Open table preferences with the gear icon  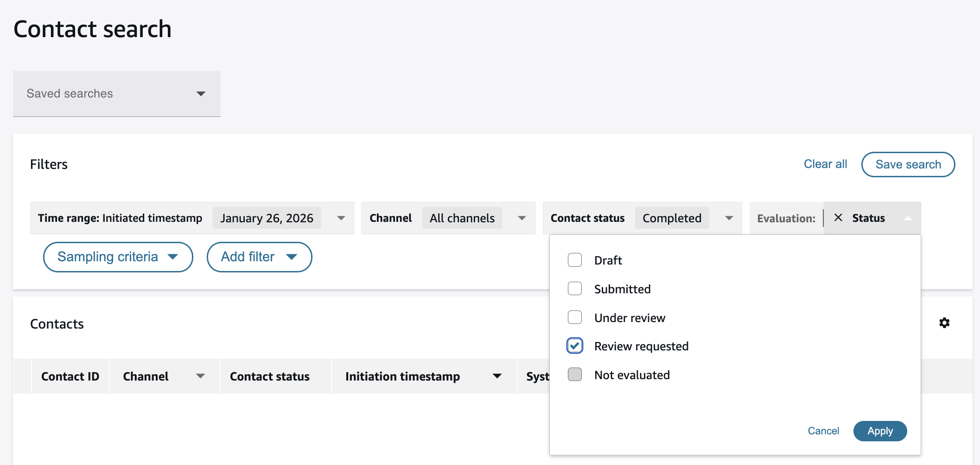pyautogui.click(x=945, y=323)
